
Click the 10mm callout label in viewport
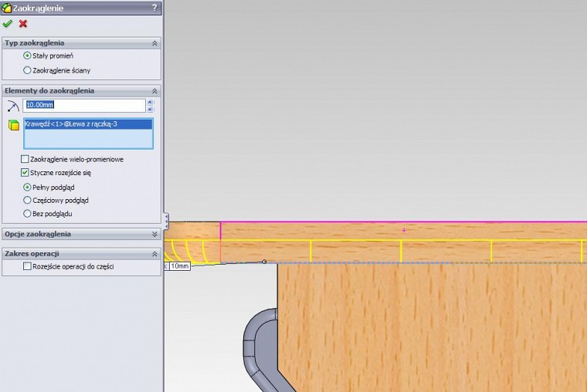click(x=180, y=266)
